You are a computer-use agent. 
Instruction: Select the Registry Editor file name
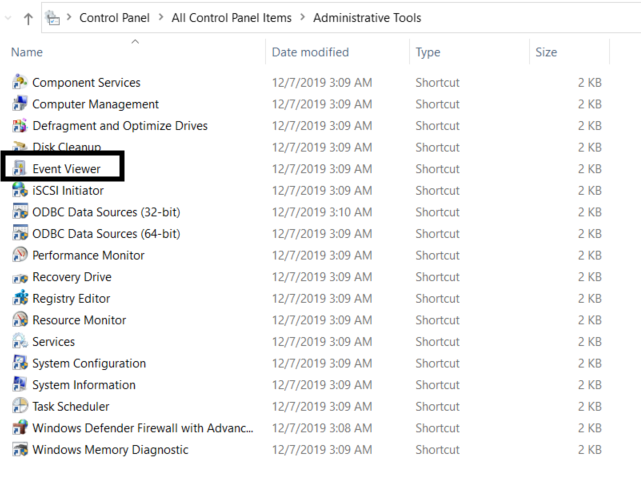(x=71, y=299)
